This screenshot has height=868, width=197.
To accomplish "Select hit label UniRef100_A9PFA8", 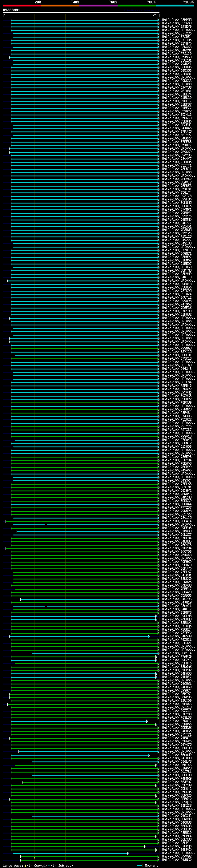I will 177,528.
